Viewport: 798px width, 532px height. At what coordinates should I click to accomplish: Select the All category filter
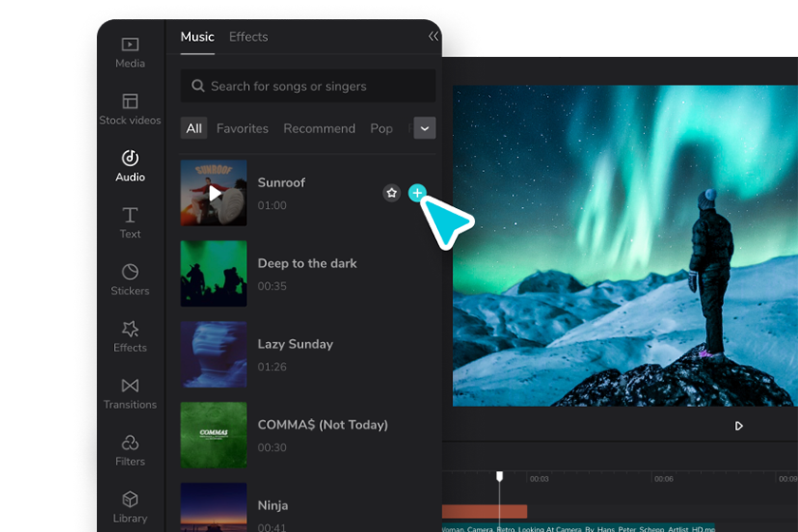194,128
